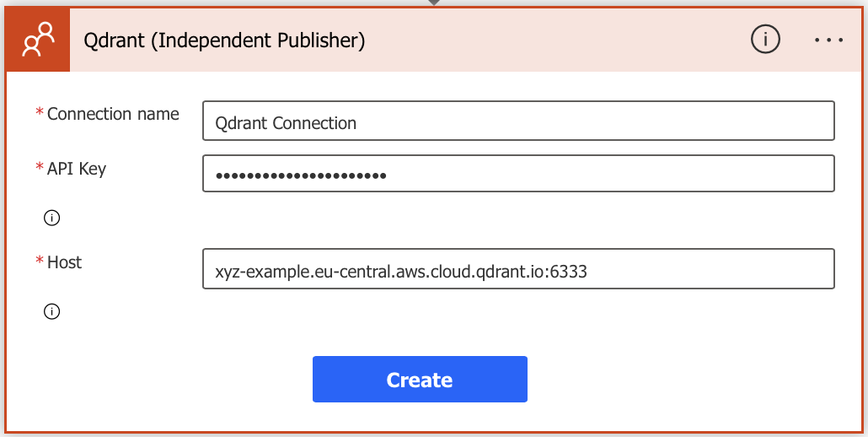Click the Connection name label
Screen dimensions: 868x437
pyautogui.click(x=113, y=114)
